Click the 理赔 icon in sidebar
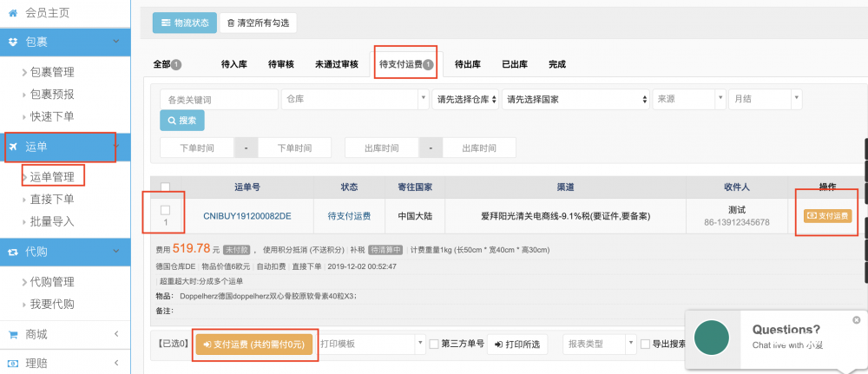Image resolution: width=868 pixels, height=374 pixels. point(13,363)
